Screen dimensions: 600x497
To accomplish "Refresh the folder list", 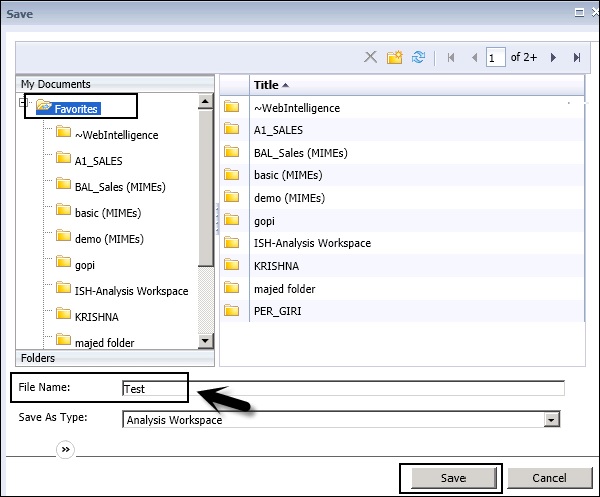I will [418, 57].
